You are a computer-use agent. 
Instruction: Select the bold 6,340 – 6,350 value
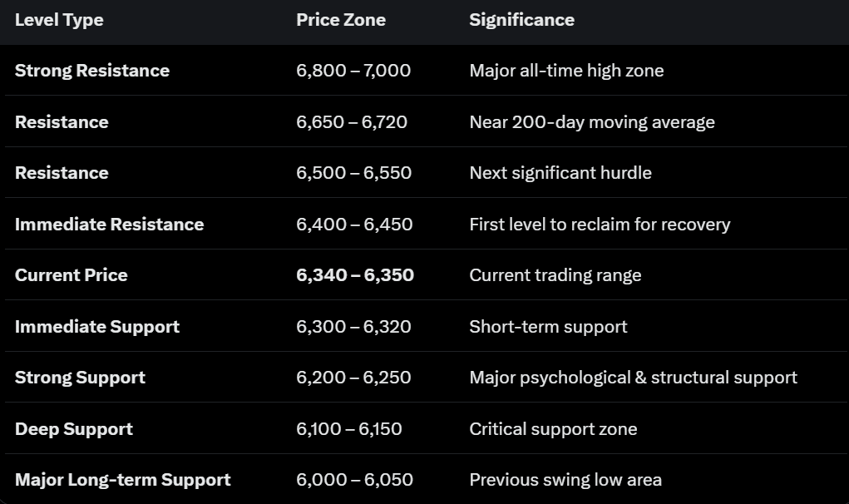pyautogui.click(x=355, y=275)
